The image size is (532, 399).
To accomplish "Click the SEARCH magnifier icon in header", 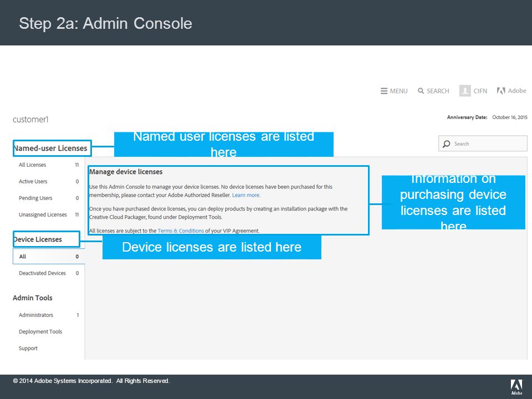I will tap(421, 91).
